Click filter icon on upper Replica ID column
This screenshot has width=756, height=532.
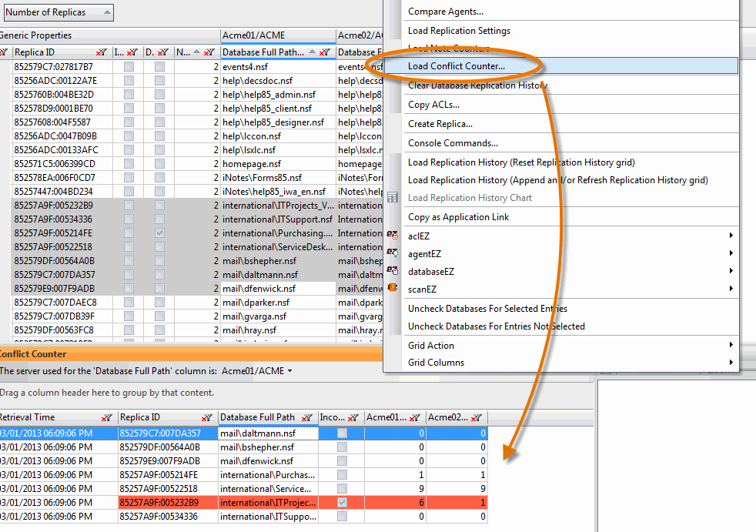(x=101, y=52)
